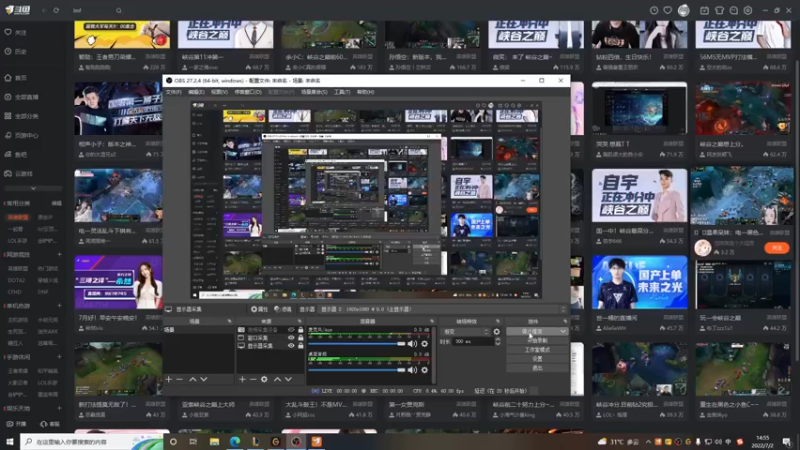
Task: Pop out the Controls dock panel
Action: click(565, 321)
